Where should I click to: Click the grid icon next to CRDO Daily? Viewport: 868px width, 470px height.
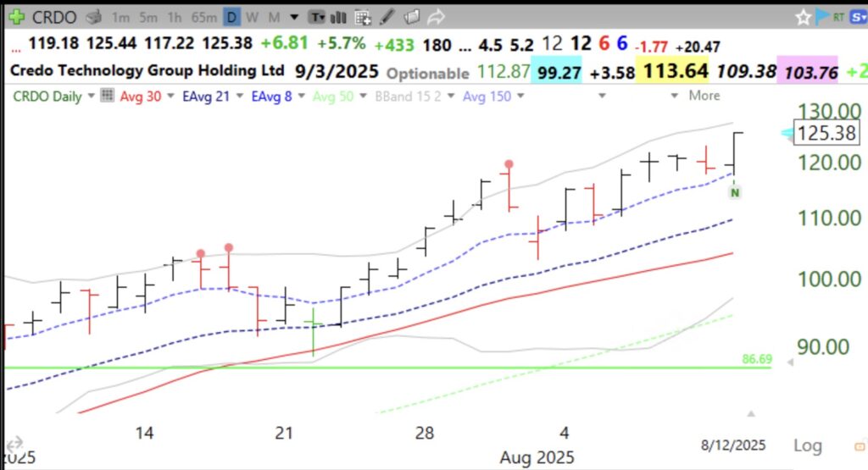pyautogui.click(x=107, y=96)
